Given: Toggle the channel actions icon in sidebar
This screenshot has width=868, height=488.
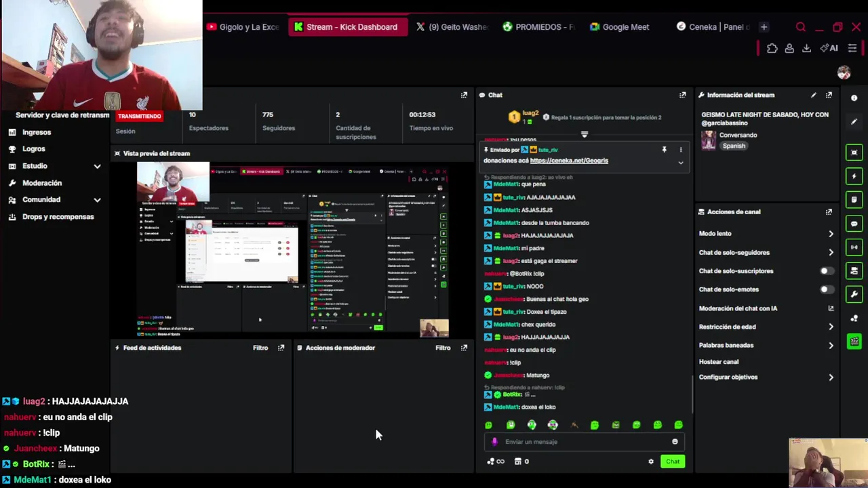Looking at the screenshot, I should 854,271.
